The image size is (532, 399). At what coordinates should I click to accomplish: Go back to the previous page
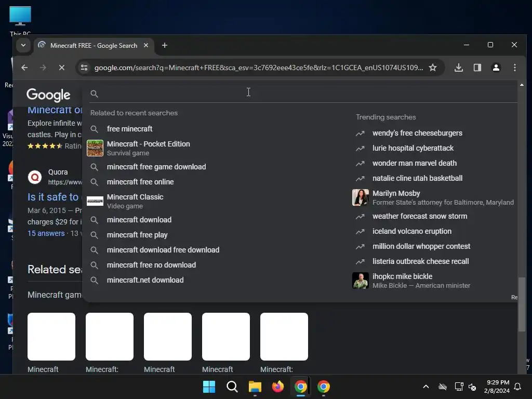[x=24, y=68]
